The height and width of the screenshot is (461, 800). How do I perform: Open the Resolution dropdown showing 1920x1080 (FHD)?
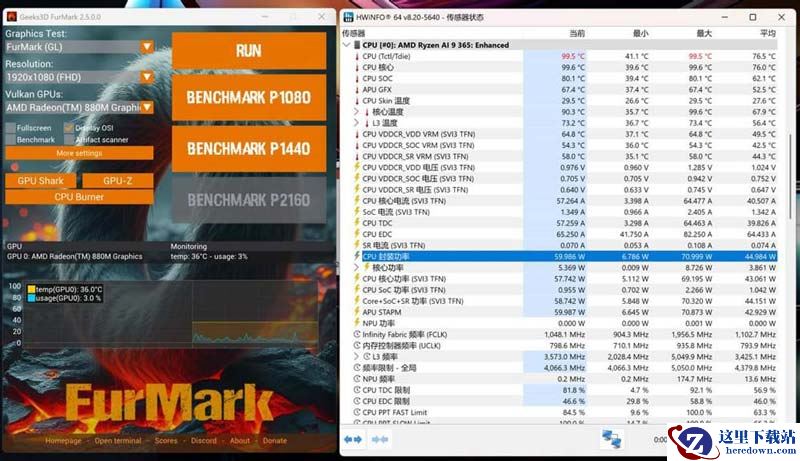(x=79, y=77)
